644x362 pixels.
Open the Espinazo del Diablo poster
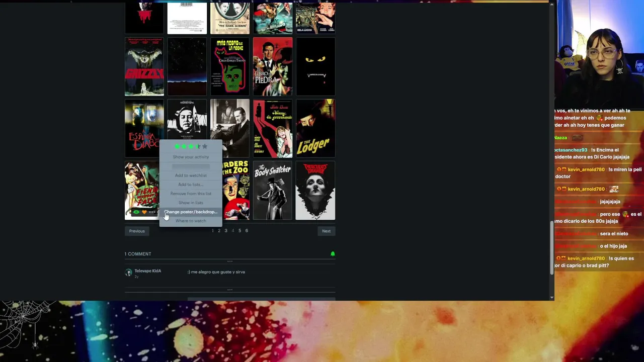pyautogui.click(x=144, y=128)
